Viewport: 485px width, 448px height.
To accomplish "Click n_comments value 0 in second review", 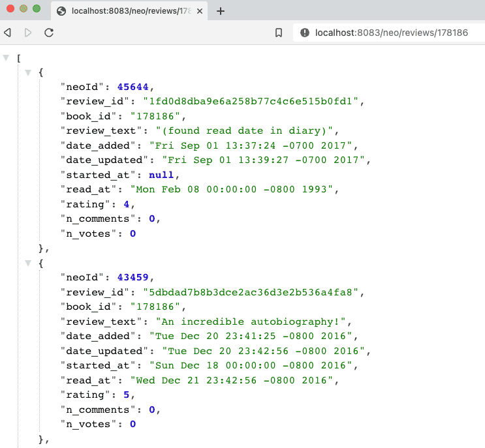I will point(152,410).
